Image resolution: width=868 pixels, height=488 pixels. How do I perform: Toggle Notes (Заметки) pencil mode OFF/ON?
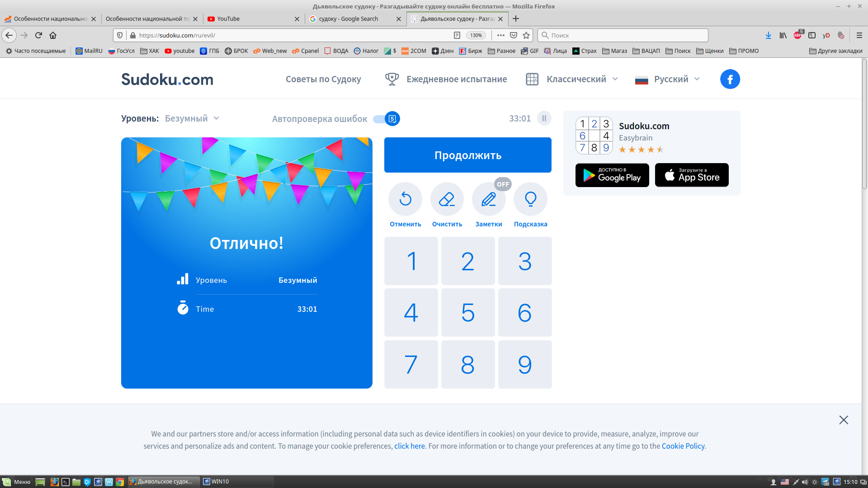tap(489, 199)
